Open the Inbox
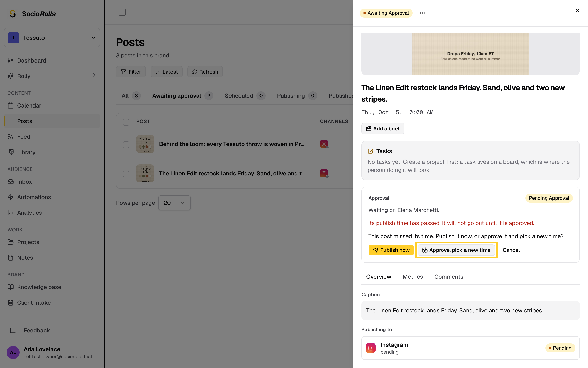The image size is (588, 368). pos(52,182)
